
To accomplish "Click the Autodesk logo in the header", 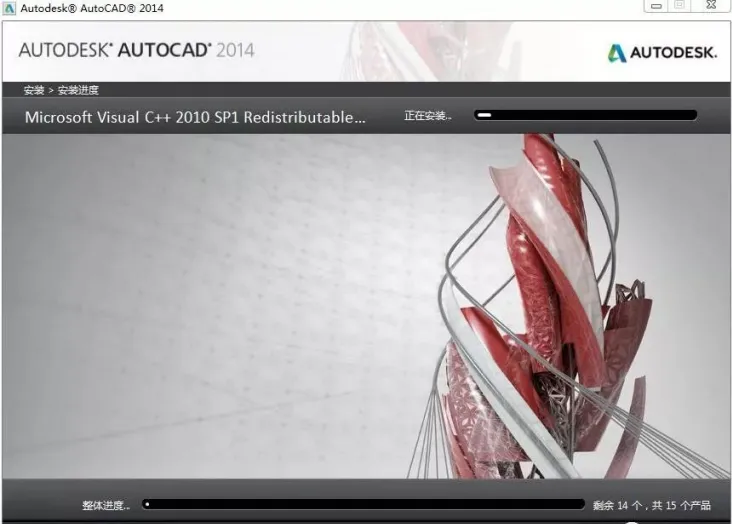I will click(x=662, y=53).
